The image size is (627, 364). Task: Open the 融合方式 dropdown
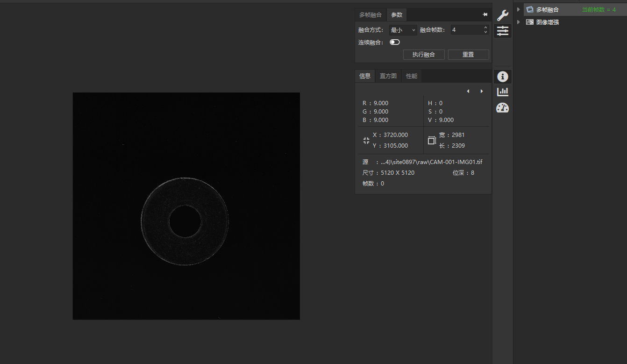coord(403,30)
